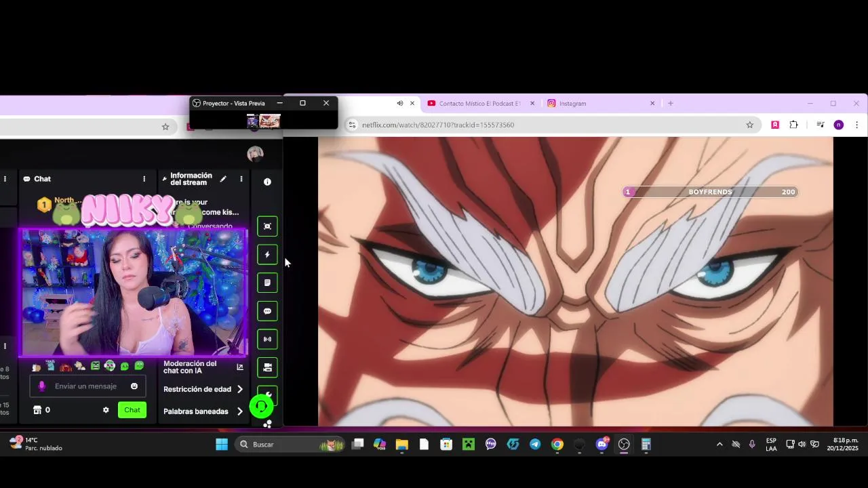Image resolution: width=868 pixels, height=488 pixels.
Task: Open Información del stream panel options menu
Action: [x=241, y=179]
